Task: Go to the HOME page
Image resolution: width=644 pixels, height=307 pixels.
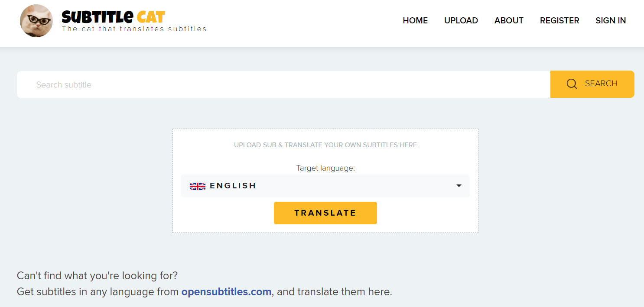Action: coord(415,20)
